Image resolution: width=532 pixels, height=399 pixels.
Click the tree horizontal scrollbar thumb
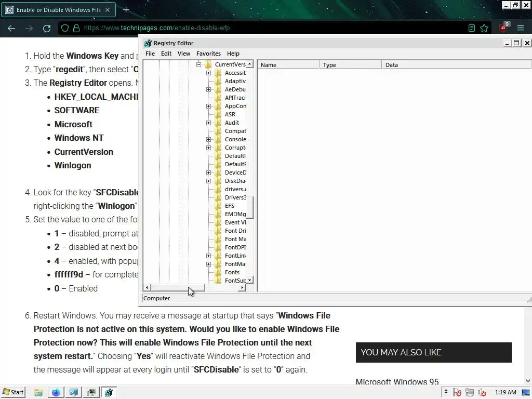(x=178, y=288)
